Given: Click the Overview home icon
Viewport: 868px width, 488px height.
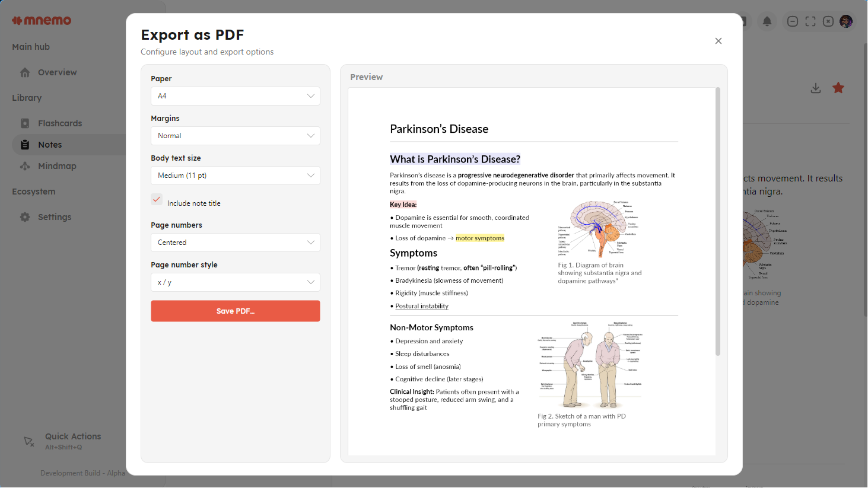Looking at the screenshot, I should (25, 72).
